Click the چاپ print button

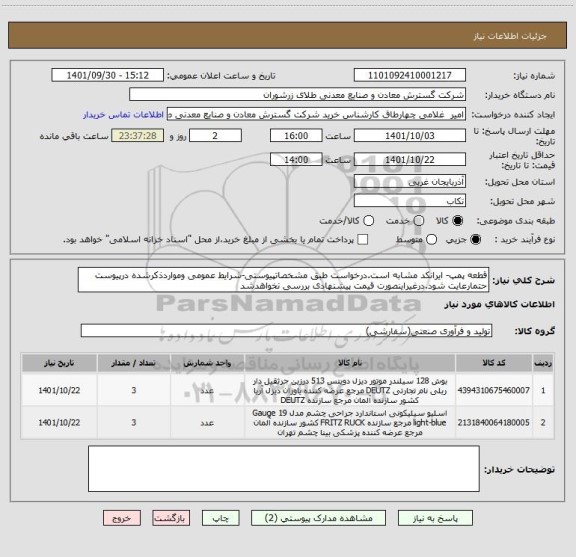[220, 518]
